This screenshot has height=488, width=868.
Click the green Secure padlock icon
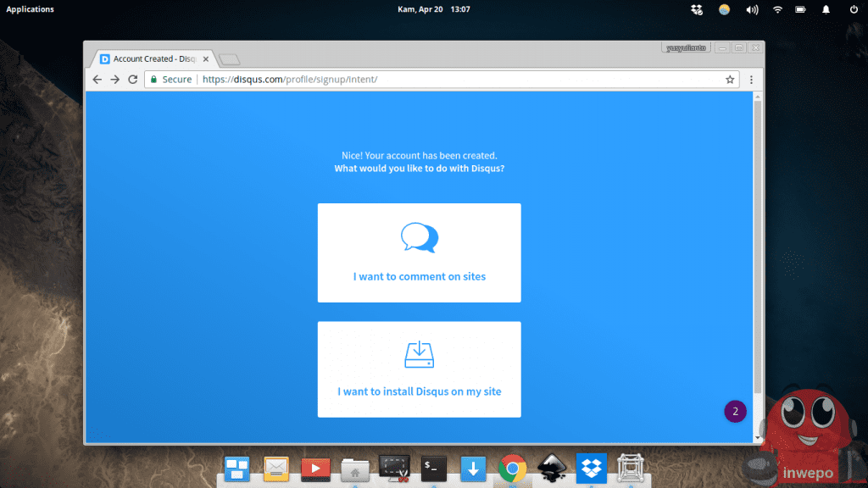point(154,79)
